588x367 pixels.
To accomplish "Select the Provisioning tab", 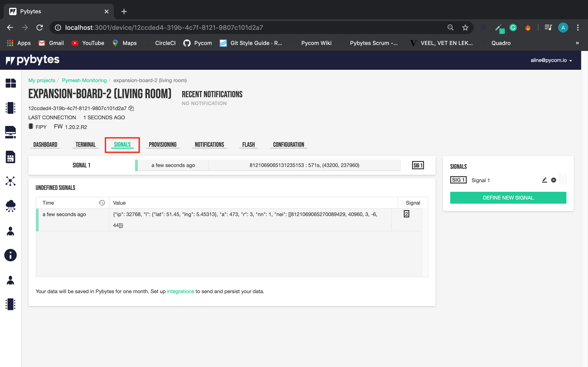I will tap(163, 145).
